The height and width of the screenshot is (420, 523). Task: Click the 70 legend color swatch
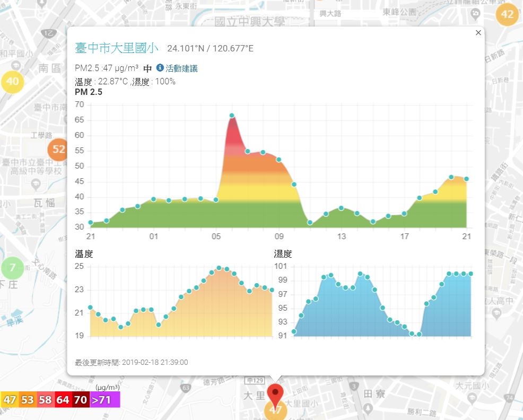tap(80, 400)
